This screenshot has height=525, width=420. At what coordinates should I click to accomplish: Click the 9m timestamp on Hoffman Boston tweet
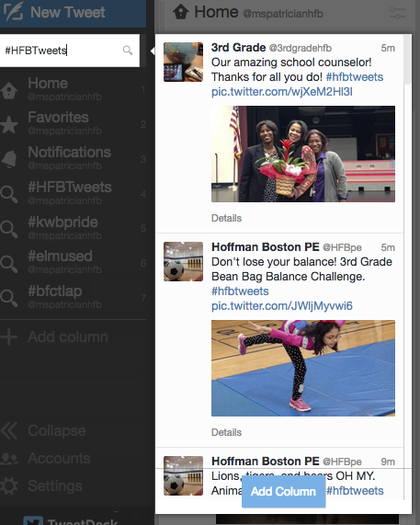tap(388, 462)
